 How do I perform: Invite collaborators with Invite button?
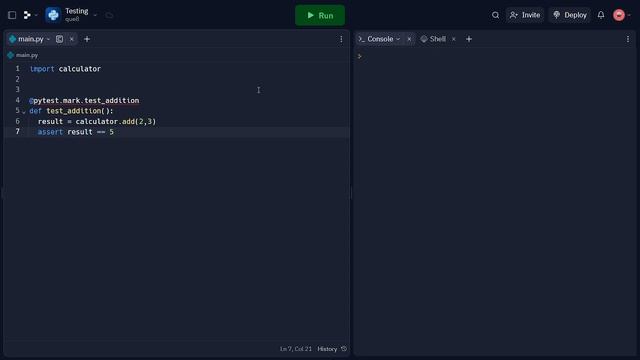coord(525,15)
